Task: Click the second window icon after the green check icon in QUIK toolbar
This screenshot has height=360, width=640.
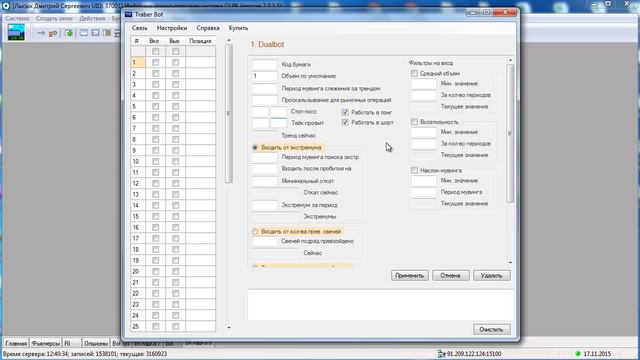Action: pyautogui.click(x=95, y=33)
